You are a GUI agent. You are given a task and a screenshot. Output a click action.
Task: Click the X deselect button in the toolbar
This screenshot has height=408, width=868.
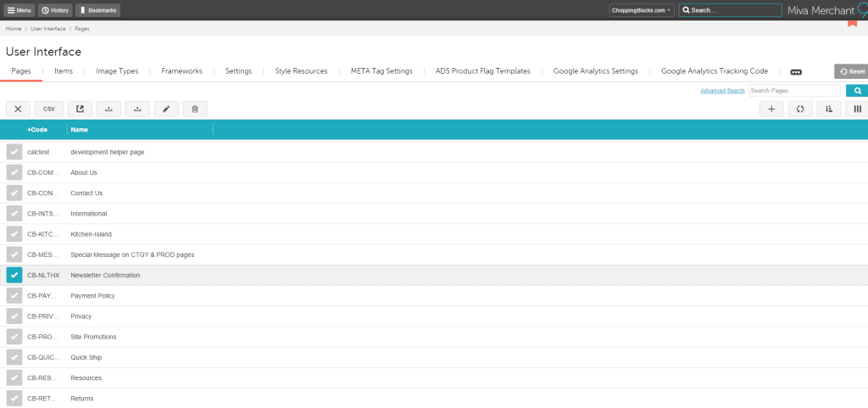click(18, 109)
